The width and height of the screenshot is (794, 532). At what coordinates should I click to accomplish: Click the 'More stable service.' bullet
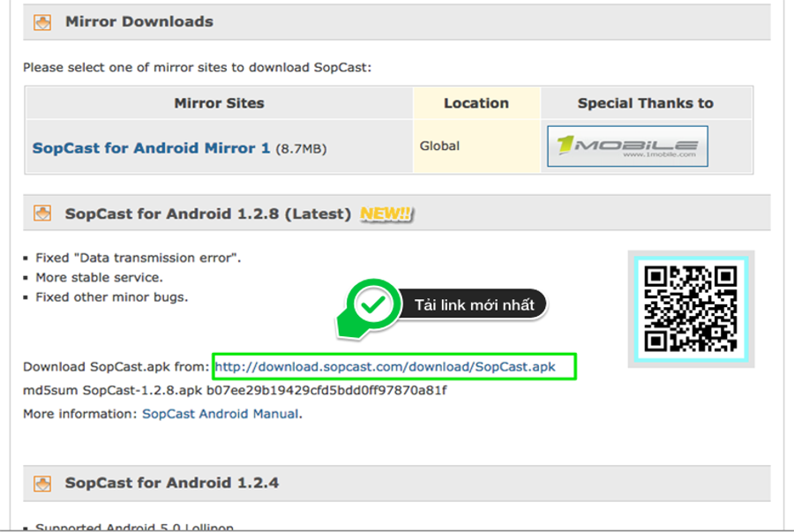coord(99,277)
